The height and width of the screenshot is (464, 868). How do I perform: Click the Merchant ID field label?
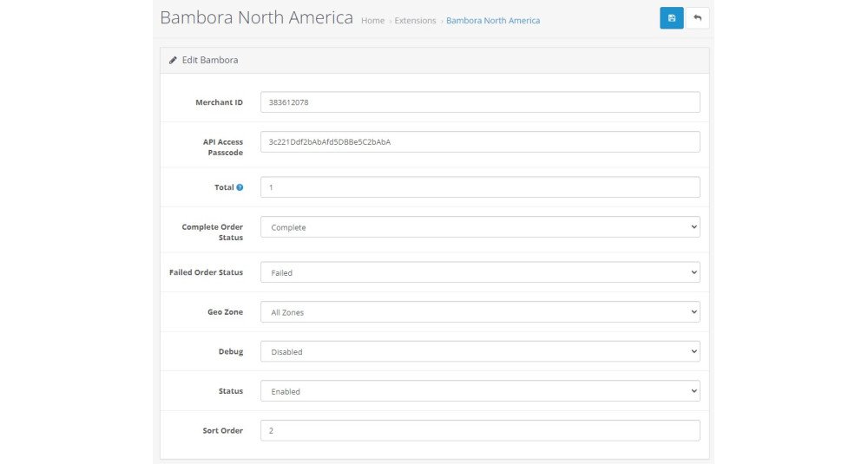[x=219, y=102]
